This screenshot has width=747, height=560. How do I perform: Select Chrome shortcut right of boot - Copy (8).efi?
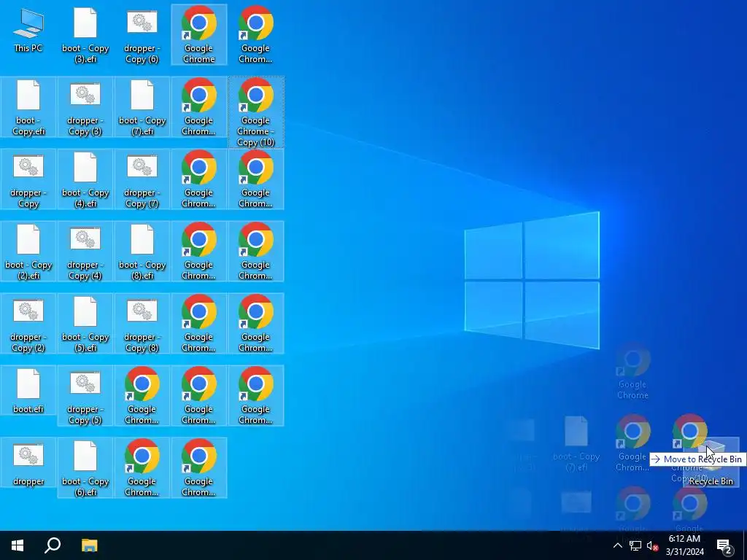[x=198, y=252]
